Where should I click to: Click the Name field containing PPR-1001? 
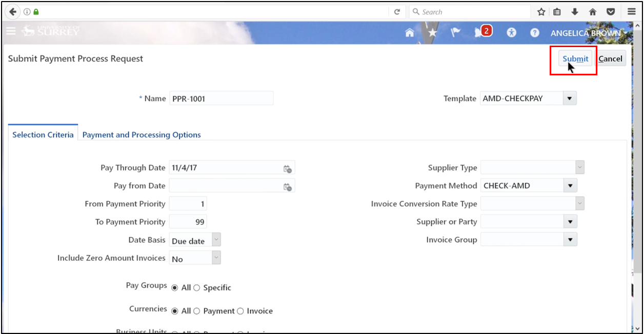click(222, 98)
